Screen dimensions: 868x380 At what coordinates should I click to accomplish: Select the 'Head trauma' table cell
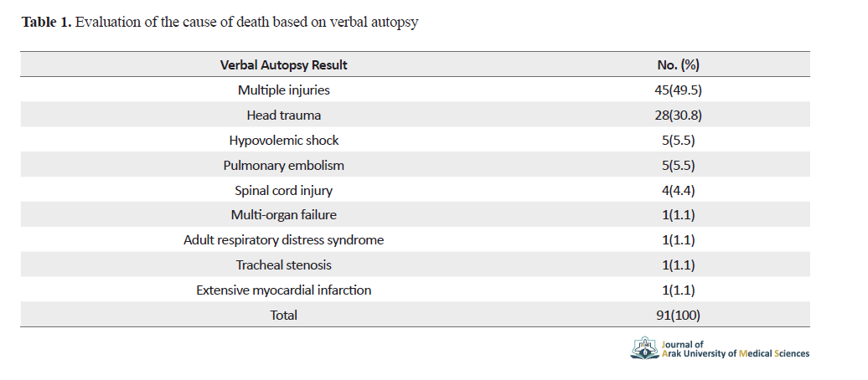tap(283, 115)
